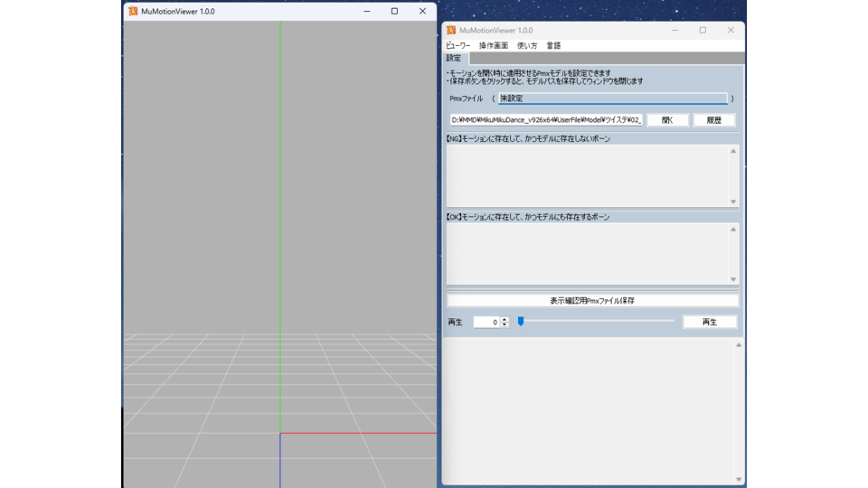Open the ビューワー menu
The height and width of the screenshot is (488, 868).
(458, 45)
